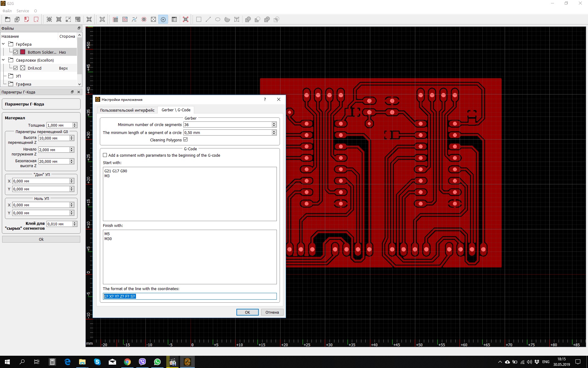
Task: Open the Service menu
Action: (x=23, y=11)
